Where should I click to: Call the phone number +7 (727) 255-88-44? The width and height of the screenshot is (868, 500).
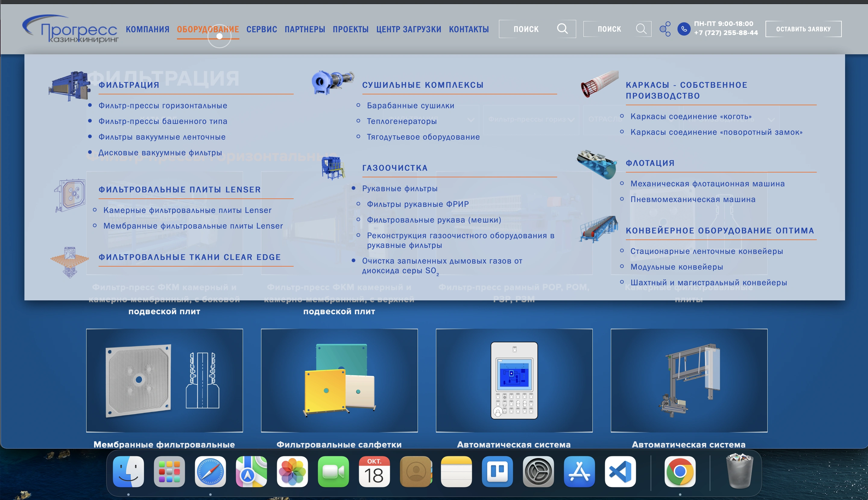(x=726, y=33)
